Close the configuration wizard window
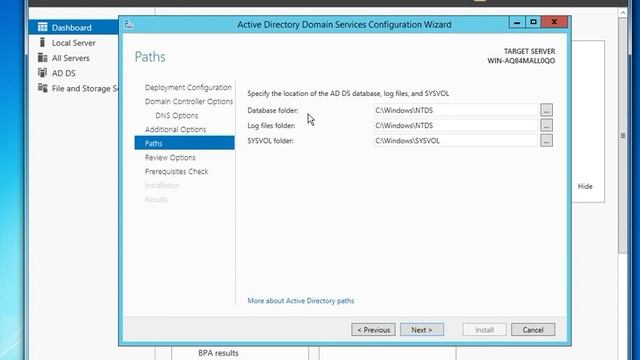The image size is (640, 360). point(554,22)
